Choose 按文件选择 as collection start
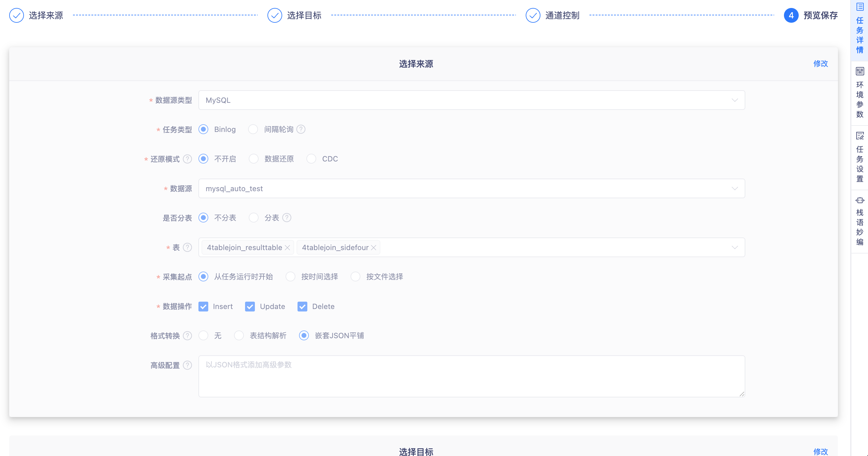The image size is (868, 456). click(355, 277)
